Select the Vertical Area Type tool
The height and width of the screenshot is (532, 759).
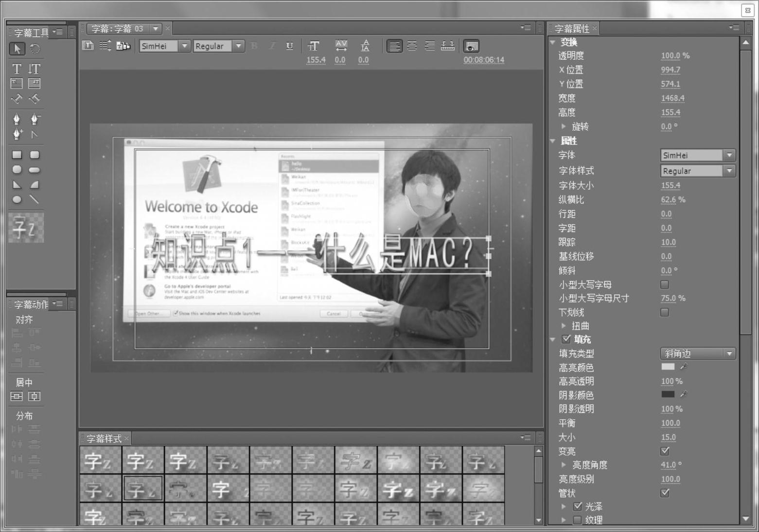[x=35, y=84]
